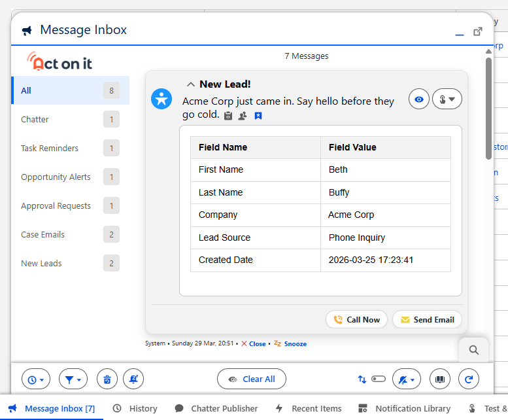
Task: Click the 'Buffy' last name value
Action: click(339, 192)
